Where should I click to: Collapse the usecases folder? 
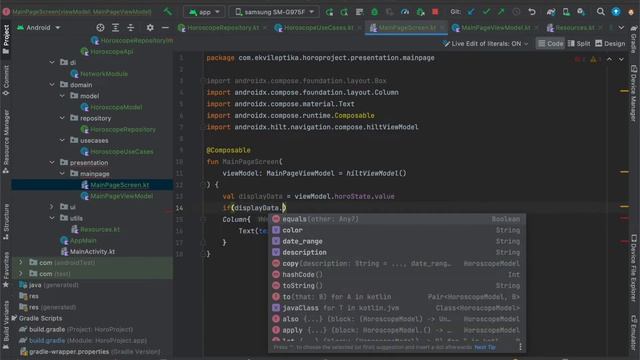62,140
